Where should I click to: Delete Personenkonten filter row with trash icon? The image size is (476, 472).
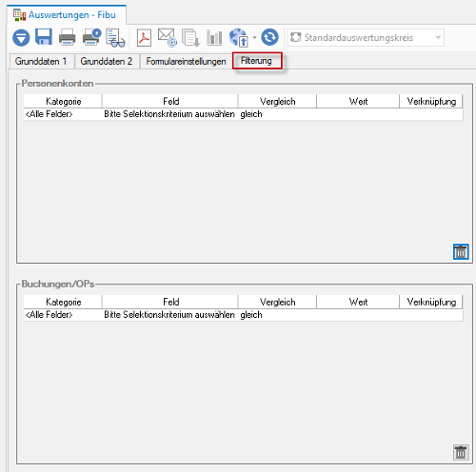(x=461, y=252)
